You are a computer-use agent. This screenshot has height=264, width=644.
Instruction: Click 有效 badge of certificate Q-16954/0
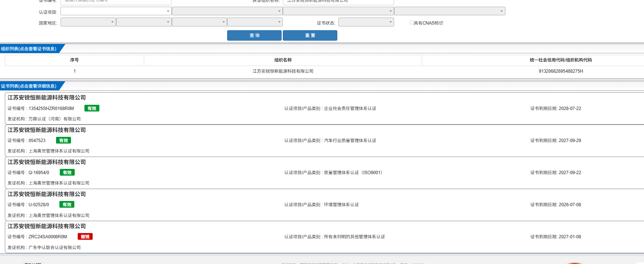click(x=67, y=173)
